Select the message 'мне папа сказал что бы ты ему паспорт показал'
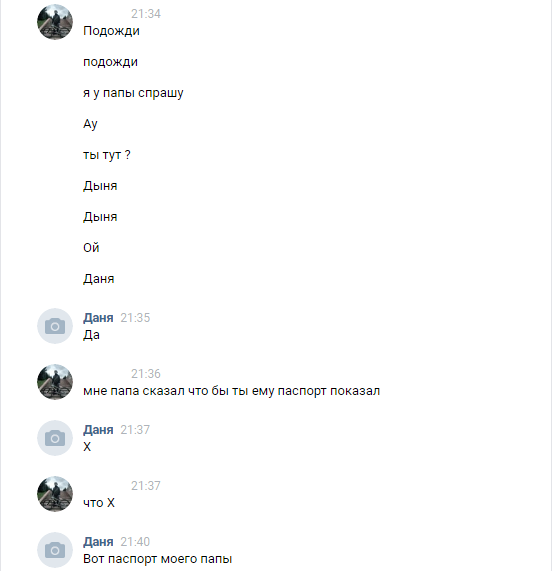 click(x=232, y=391)
